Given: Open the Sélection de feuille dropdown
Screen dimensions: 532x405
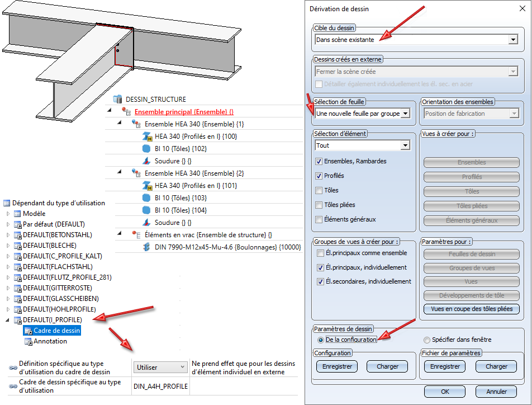Looking at the screenshot, I should pos(405,114).
